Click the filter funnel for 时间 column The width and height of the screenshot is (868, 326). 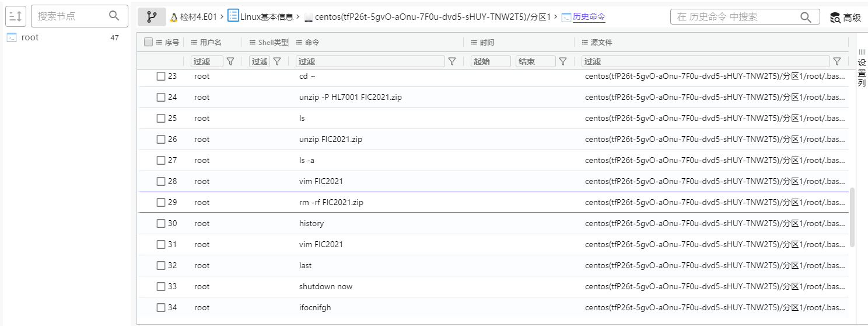point(563,61)
